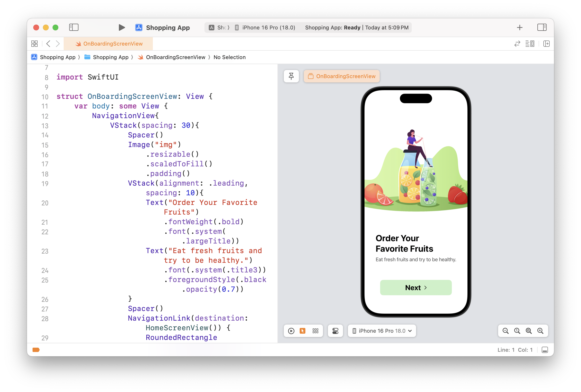Select the OnBoardingScreenView preview chip
This screenshot has height=392, width=581.
click(342, 76)
